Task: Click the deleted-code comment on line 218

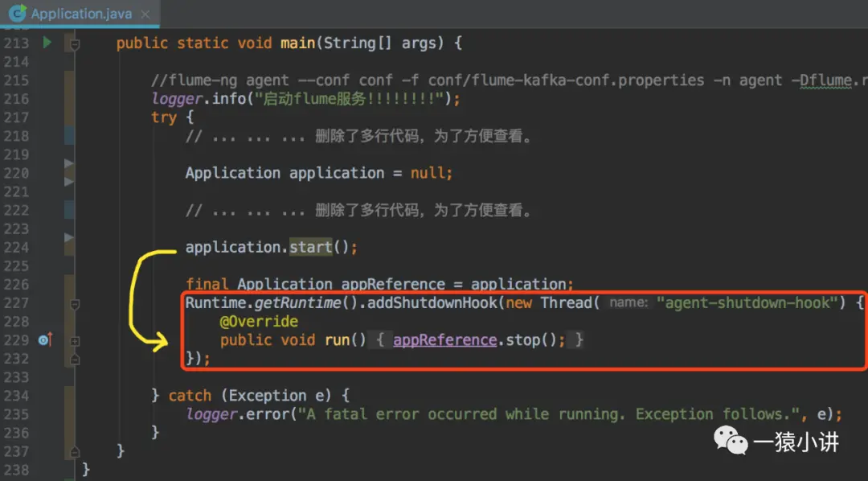Action: [x=358, y=136]
